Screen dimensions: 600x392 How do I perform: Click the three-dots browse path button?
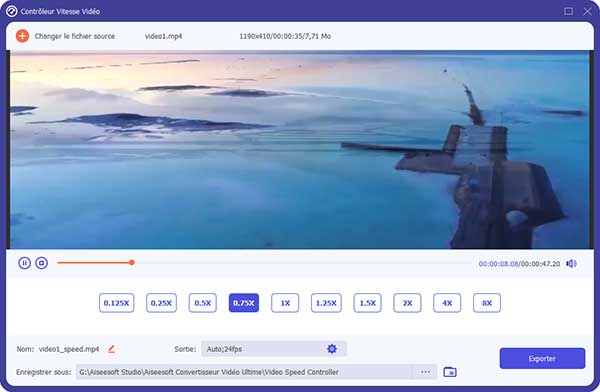click(x=425, y=372)
